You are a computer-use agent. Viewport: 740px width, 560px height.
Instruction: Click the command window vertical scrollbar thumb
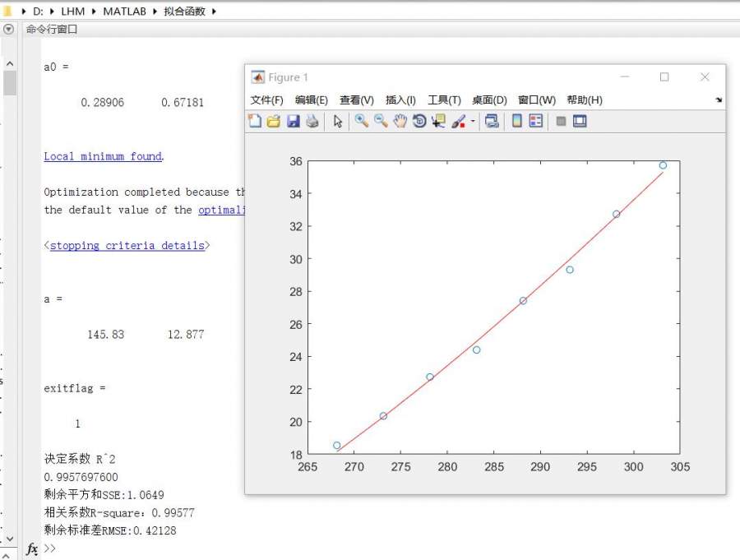point(10,83)
